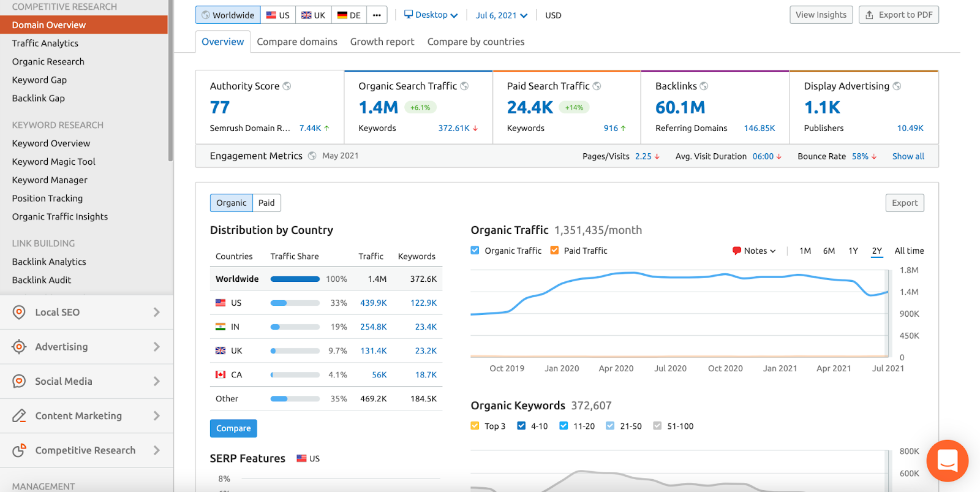Viewport: 980px width, 492px height.
Task: Set chart range to 1M
Action: tap(805, 251)
